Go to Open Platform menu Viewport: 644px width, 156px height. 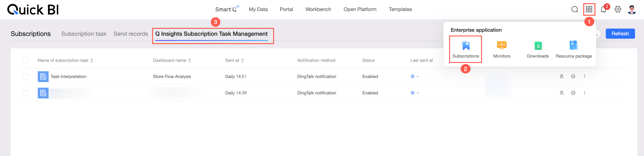pos(360,9)
